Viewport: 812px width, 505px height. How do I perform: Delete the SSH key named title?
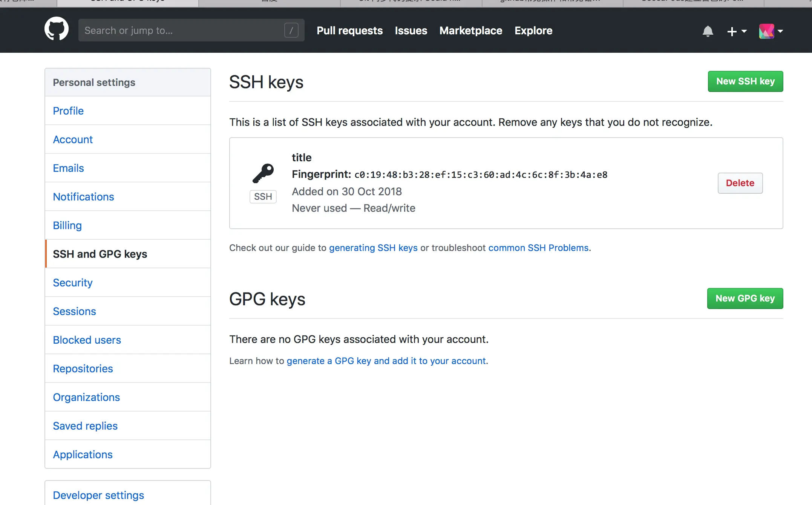coord(740,183)
